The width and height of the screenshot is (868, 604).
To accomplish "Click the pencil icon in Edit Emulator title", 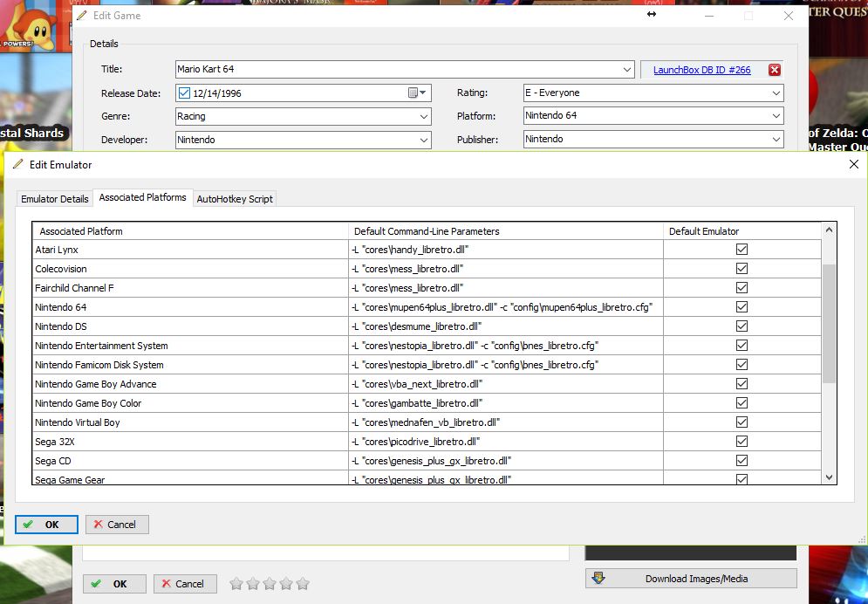I will [18, 164].
